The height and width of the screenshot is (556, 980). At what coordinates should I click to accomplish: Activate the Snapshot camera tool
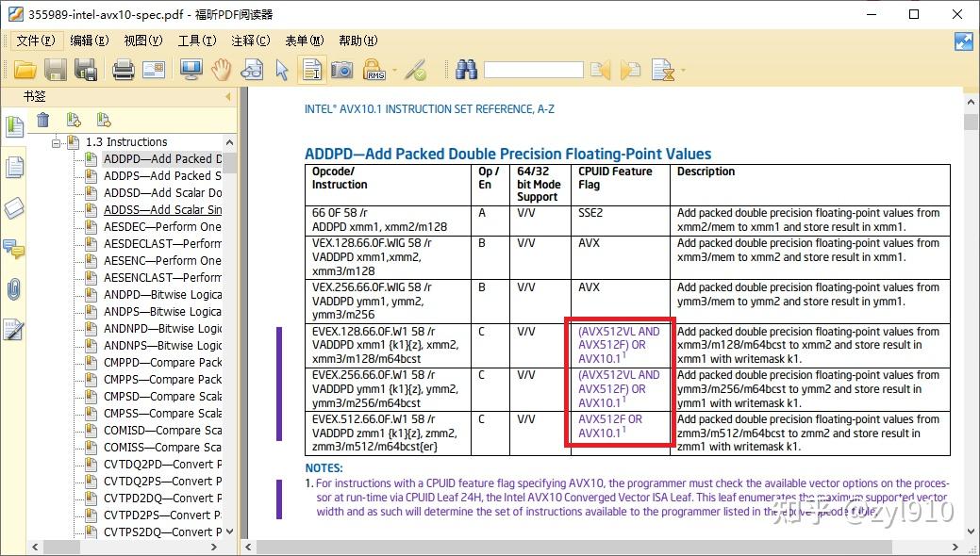click(x=341, y=70)
